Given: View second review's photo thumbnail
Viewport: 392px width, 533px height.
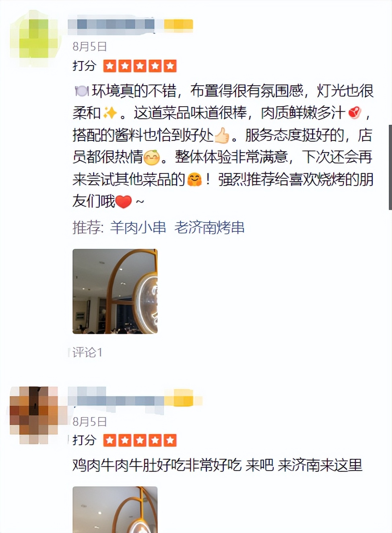Looking at the screenshot, I should pos(115,510).
